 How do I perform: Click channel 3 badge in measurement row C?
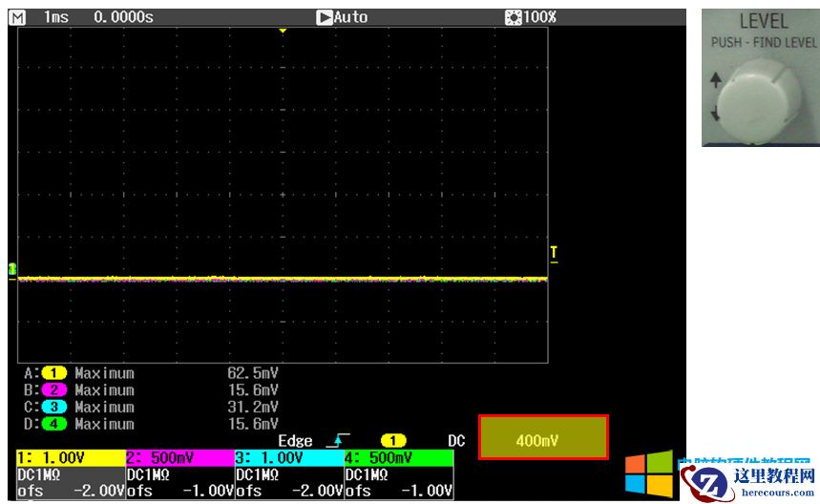pyautogui.click(x=55, y=408)
